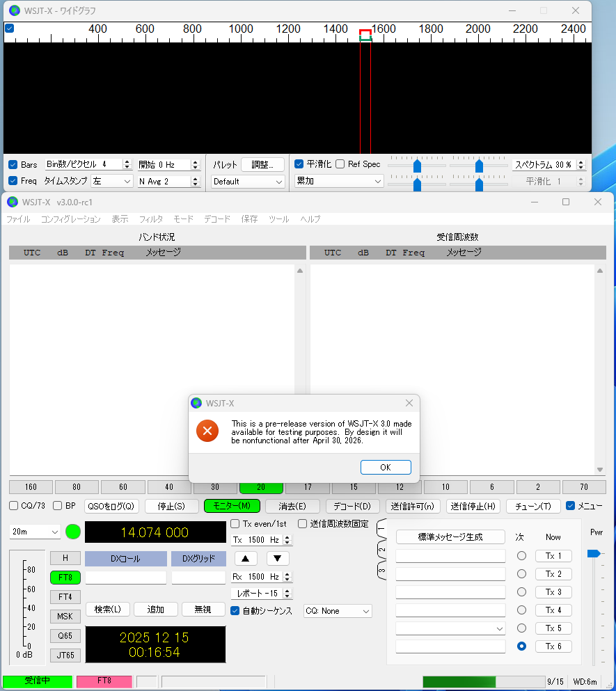Click the green tune status indicator circle
This screenshot has width=616, height=691.
point(73,532)
